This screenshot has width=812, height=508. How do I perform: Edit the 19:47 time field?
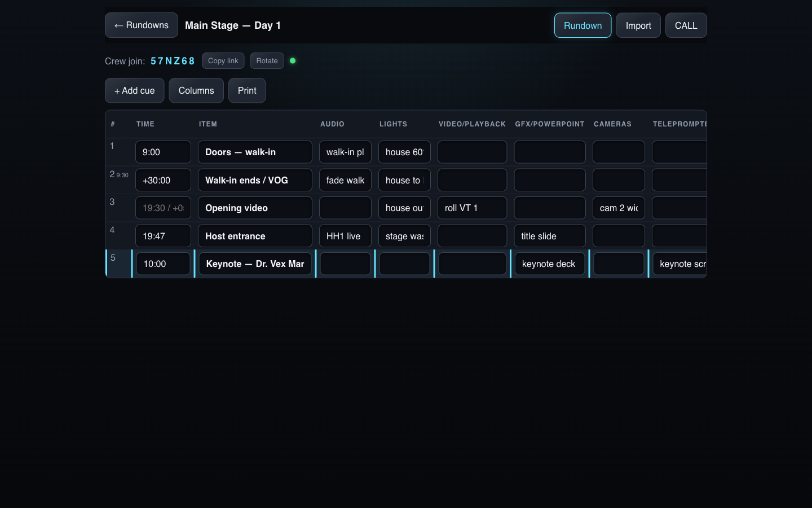tap(163, 236)
